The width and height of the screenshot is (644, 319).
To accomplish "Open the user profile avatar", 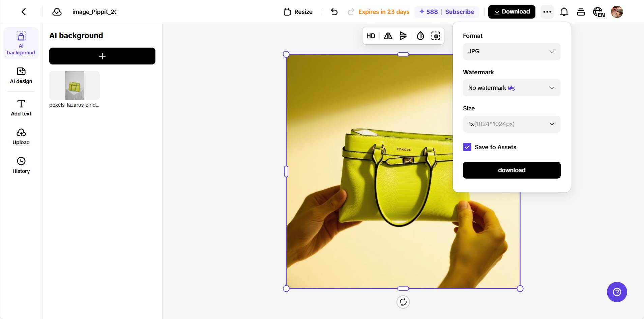I will 617,12.
